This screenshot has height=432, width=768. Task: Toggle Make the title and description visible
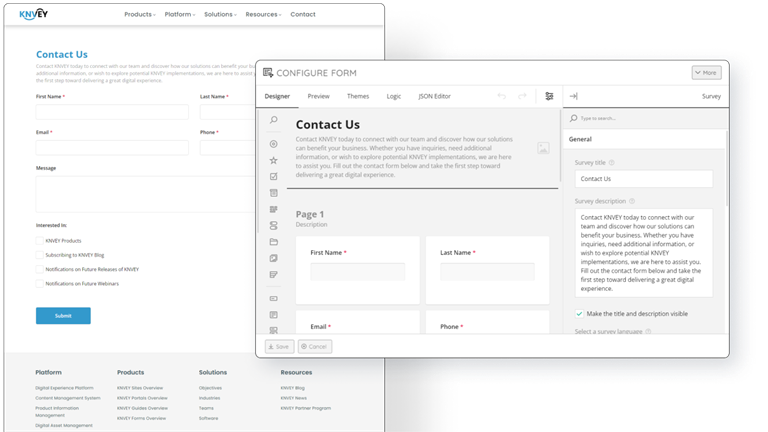coord(579,313)
